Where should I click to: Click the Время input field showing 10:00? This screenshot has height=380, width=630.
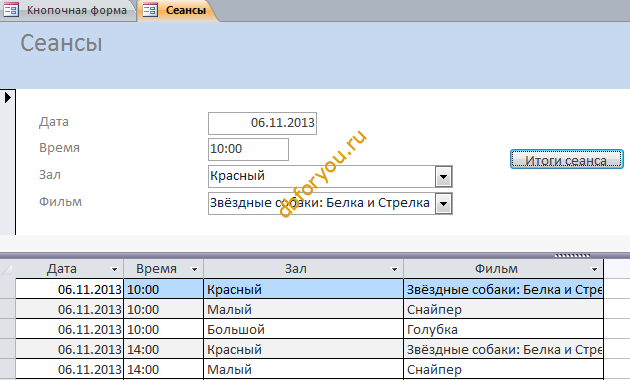coord(248,149)
